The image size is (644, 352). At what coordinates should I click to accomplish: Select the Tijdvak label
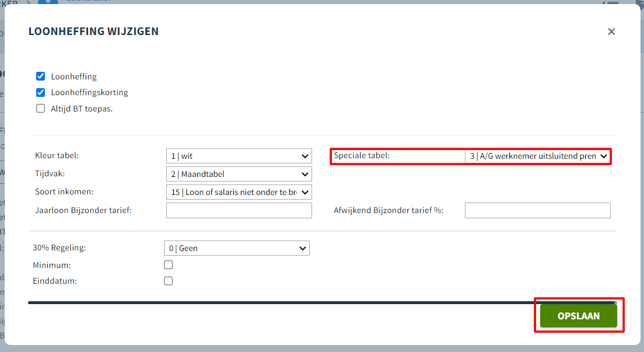click(50, 173)
